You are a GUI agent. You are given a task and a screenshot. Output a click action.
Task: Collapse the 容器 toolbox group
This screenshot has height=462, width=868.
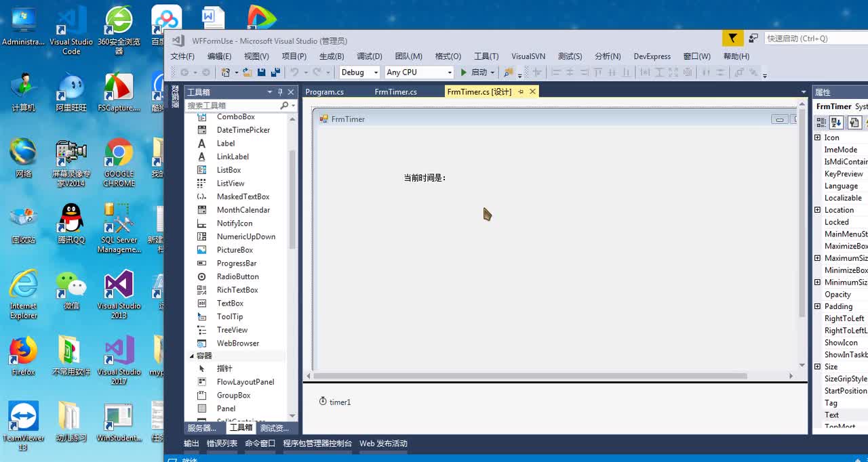[191, 356]
